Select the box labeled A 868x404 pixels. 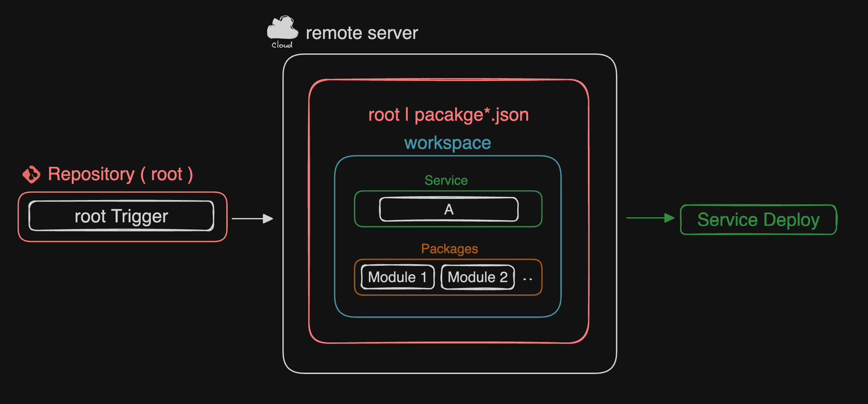pyautogui.click(x=448, y=209)
